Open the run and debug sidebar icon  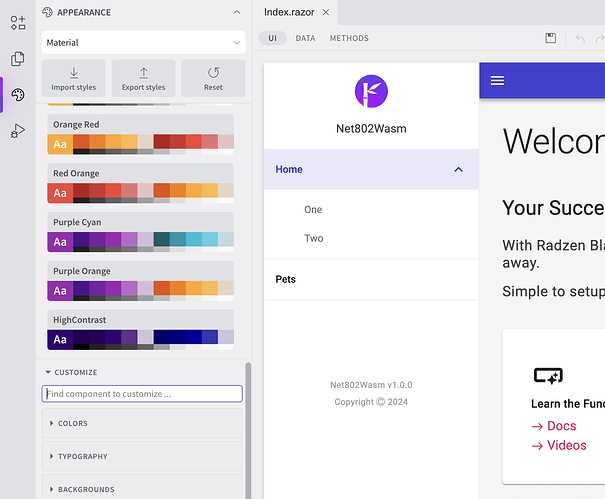18,130
